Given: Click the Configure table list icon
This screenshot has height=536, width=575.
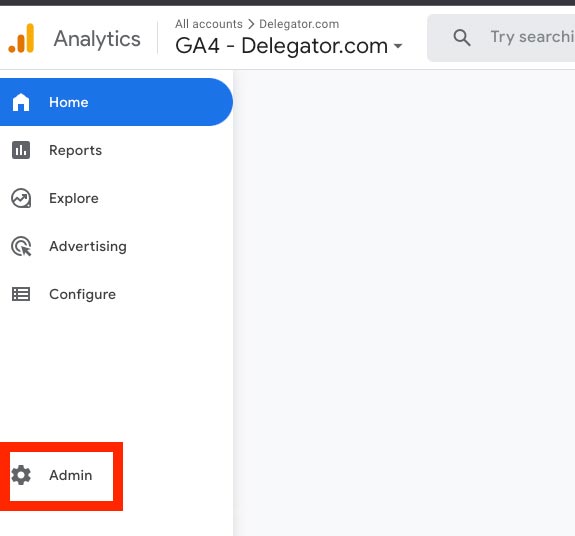Looking at the screenshot, I should [x=21, y=294].
